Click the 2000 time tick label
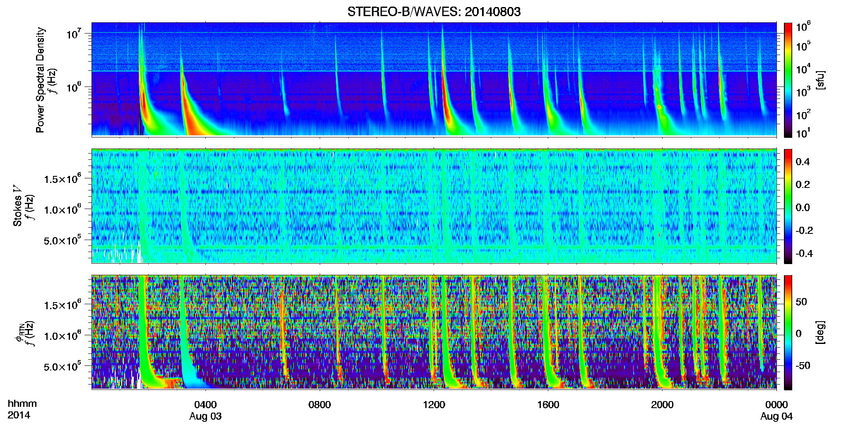The height and width of the screenshot is (447, 868). pos(662,404)
